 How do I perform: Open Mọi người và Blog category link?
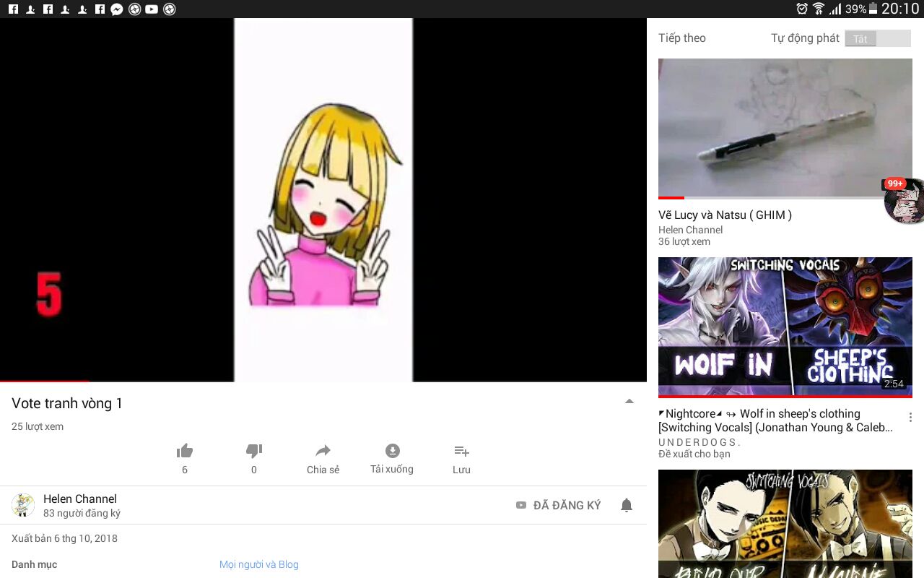258,564
